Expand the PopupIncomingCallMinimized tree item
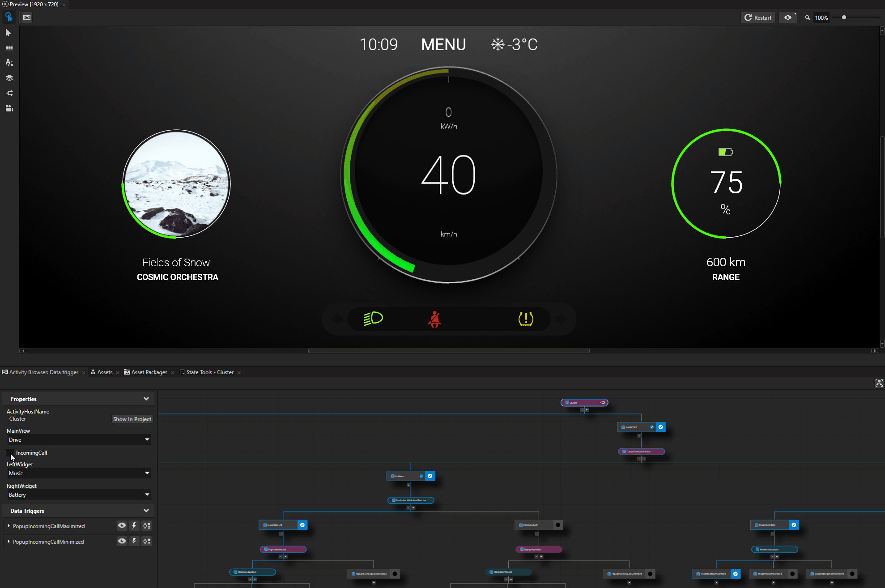This screenshot has height=588, width=885. pyautogui.click(x=9, y=541)
